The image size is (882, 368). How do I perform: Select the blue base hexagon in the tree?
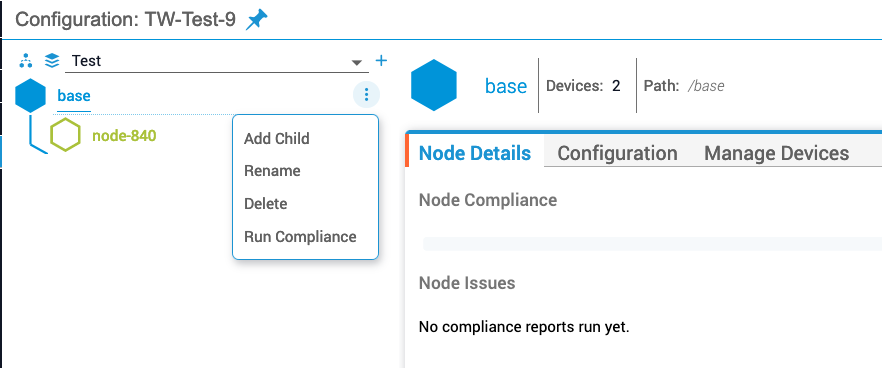pos(30,95)
